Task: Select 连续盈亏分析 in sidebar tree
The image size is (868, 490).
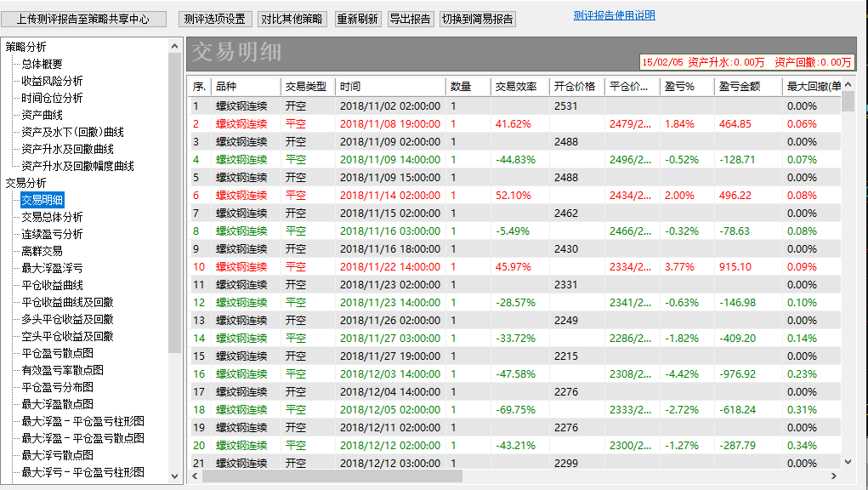Action: coord(52,234)
